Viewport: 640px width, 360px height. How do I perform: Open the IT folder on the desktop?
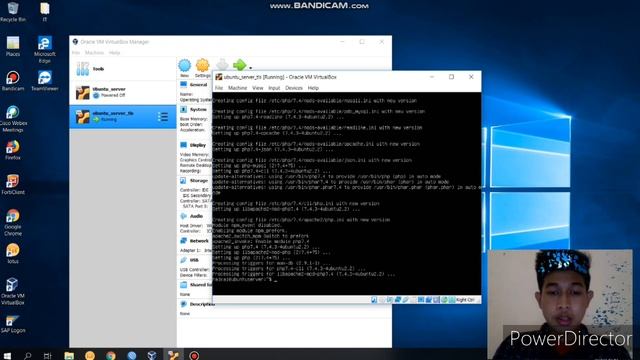(x=44, y=12)
